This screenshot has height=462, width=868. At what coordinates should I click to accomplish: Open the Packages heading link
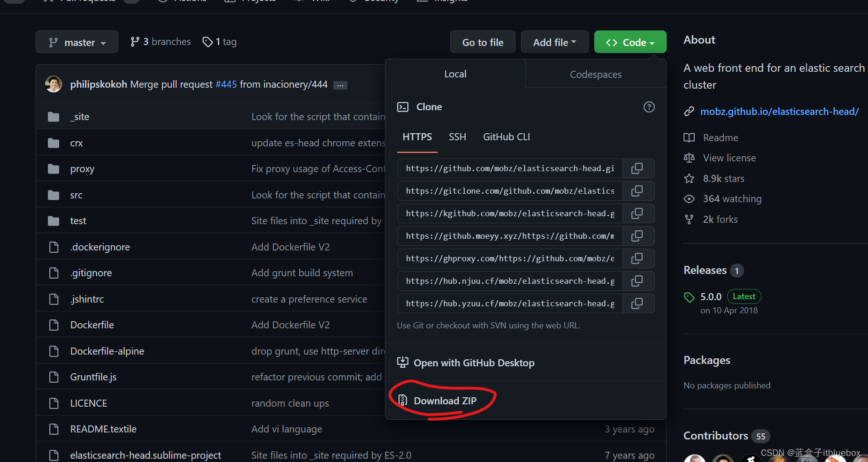[707, 360]
